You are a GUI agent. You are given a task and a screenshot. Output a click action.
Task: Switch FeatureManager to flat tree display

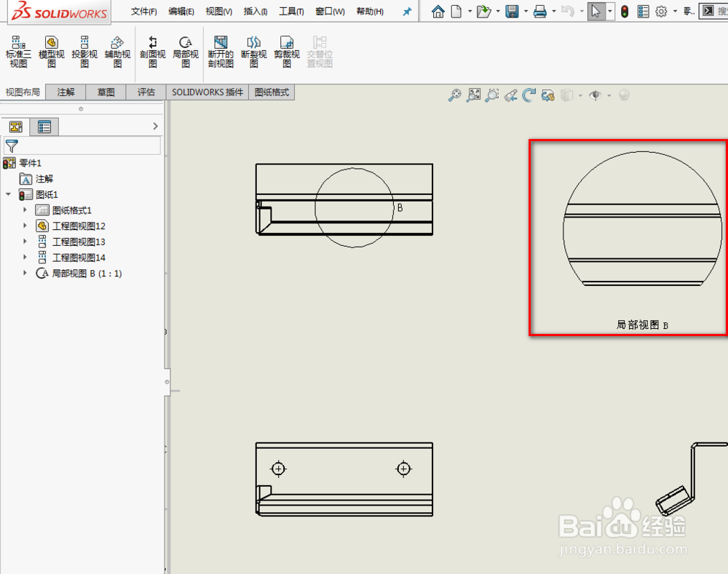(x=44, y=126)
